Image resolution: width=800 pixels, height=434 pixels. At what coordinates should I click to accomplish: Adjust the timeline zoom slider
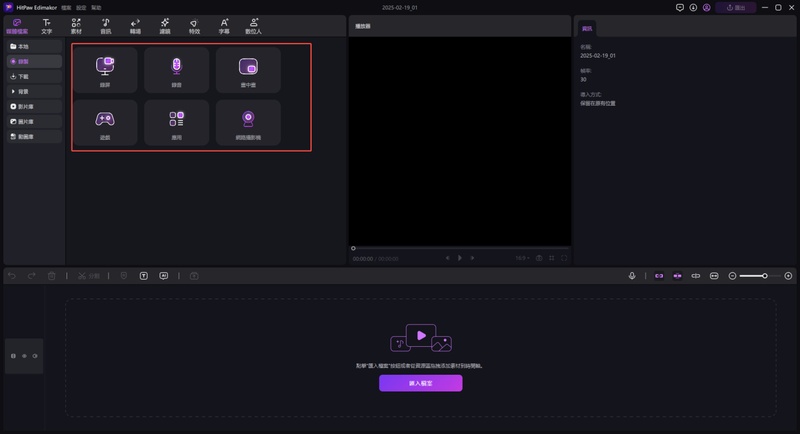click(x=760, y=276)
